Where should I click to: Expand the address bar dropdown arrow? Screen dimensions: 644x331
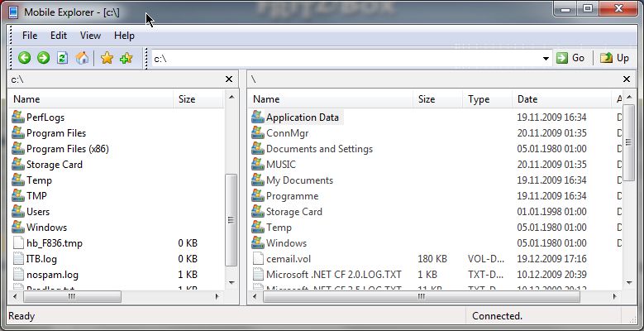pyautogui.click(x=546, y=59)
